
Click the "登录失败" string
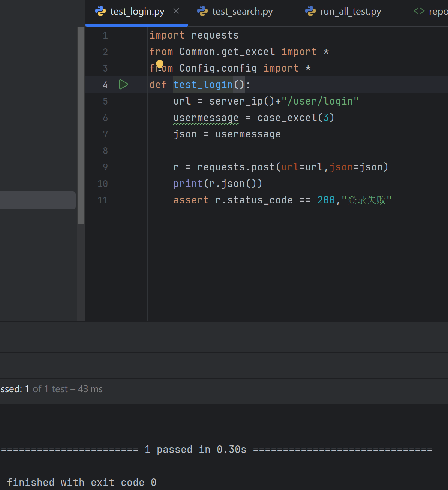[x=366, y=200]
